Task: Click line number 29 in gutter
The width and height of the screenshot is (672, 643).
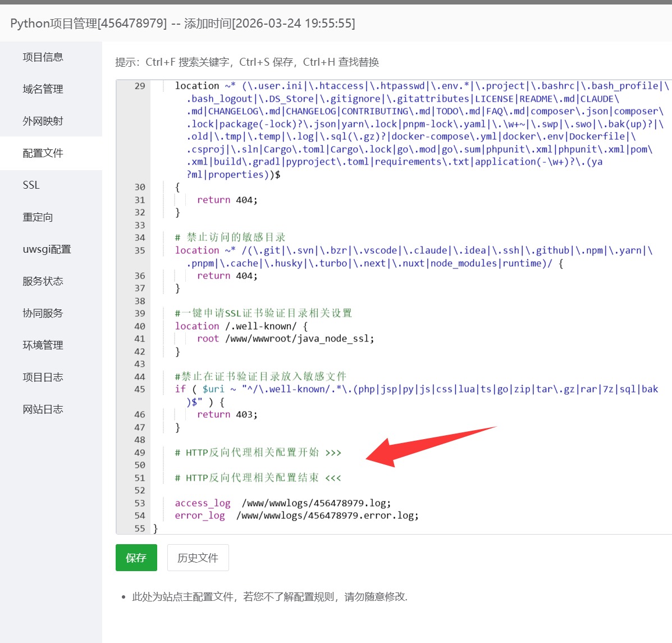Action: (140, 86)
